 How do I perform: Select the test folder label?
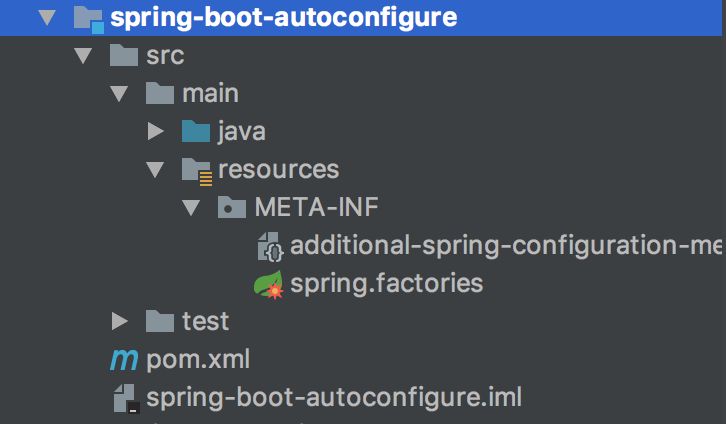206,321
